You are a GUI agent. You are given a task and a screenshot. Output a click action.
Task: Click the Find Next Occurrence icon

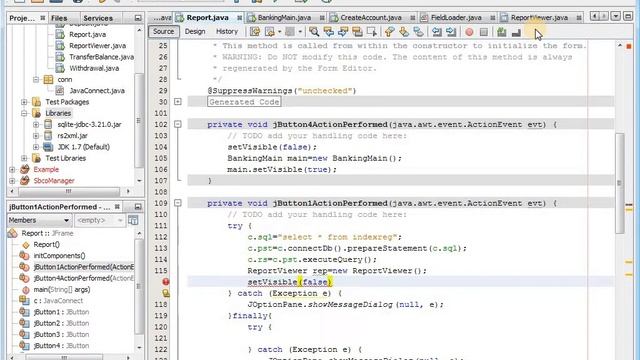click(x=342, y=31)
